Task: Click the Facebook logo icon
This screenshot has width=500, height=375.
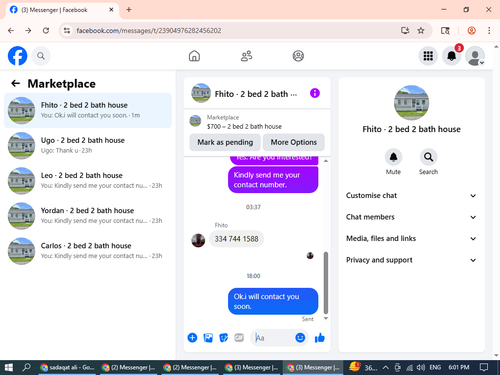Action: 17,56
